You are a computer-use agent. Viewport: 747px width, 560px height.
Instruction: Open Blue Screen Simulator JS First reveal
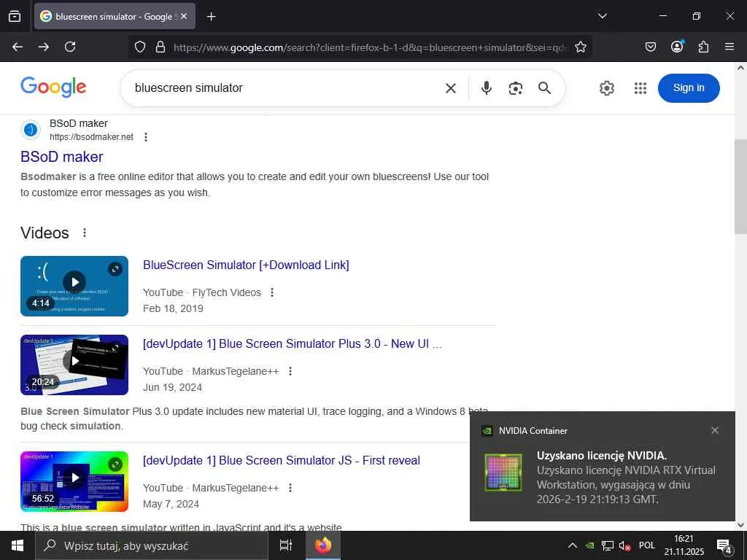(x=282, y=461)
